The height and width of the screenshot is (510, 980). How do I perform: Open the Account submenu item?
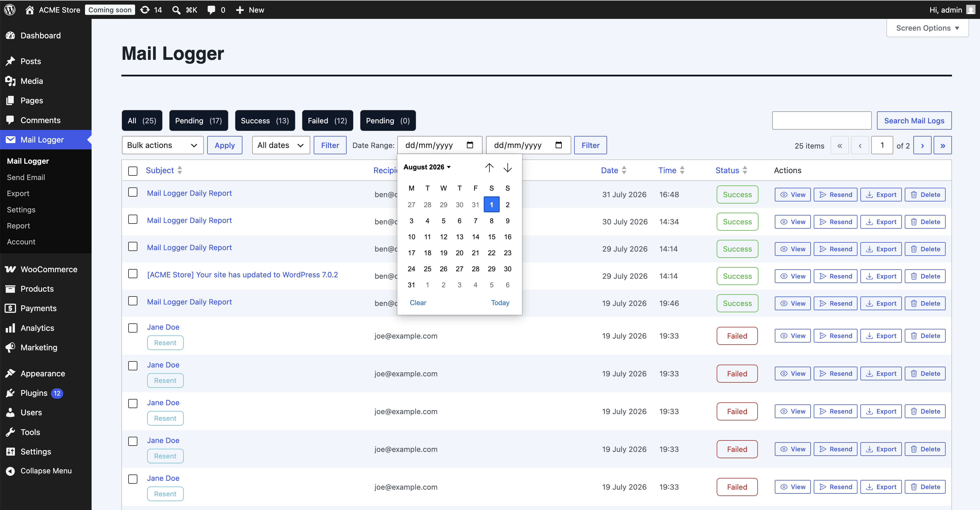coord(21,242)
